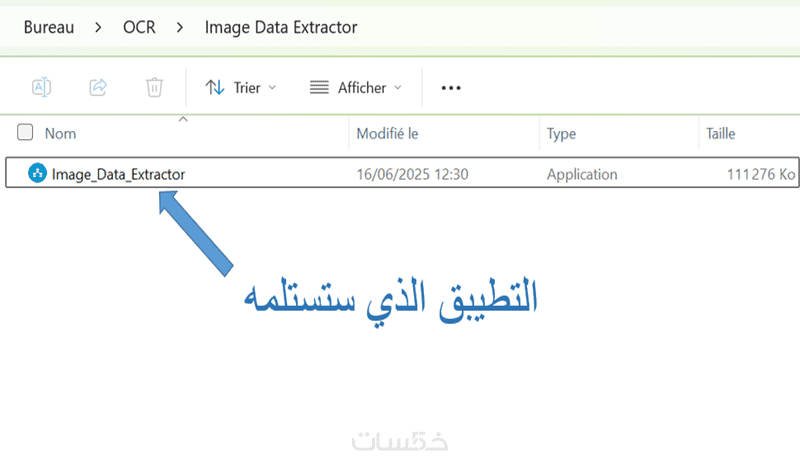Expand the breadcrumb chevron after OCR

coord(179,28)
